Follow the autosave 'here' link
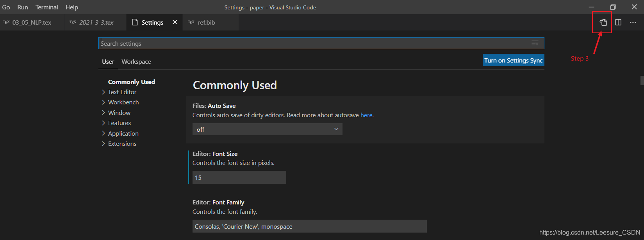 [x=366, y=115]
